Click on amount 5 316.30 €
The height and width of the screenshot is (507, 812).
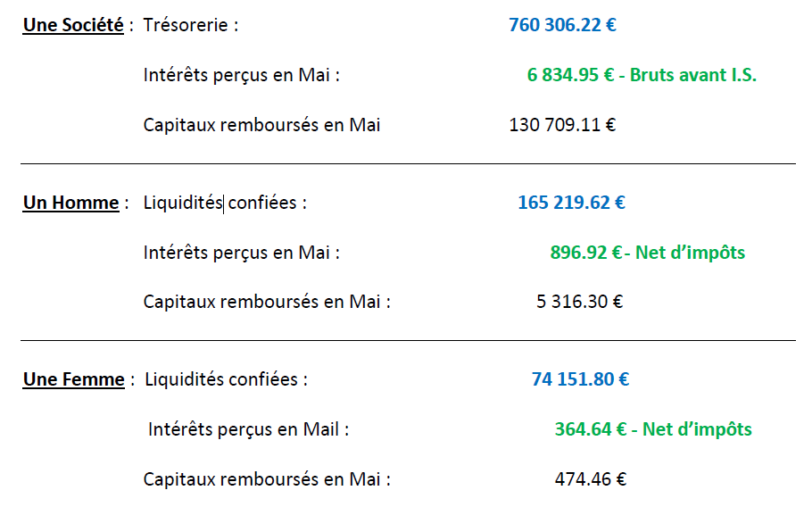pyautogui.click(x=579, y=302)
